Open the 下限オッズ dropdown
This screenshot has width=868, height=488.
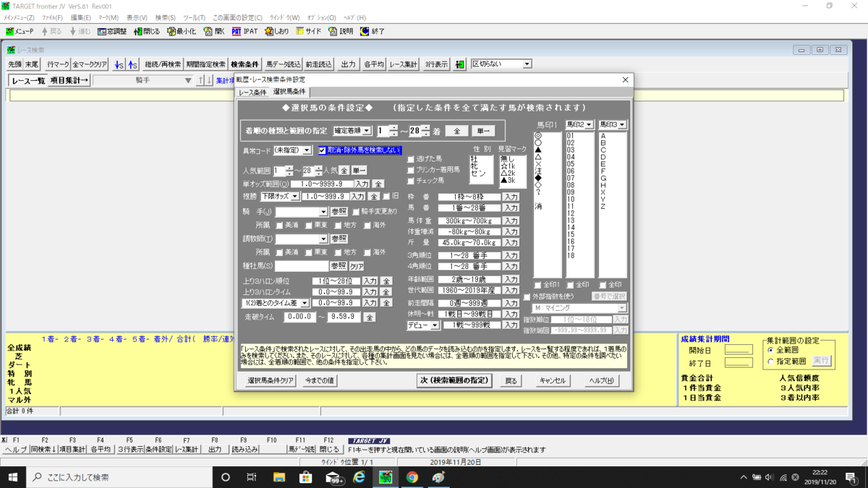(x=294, y=196)
